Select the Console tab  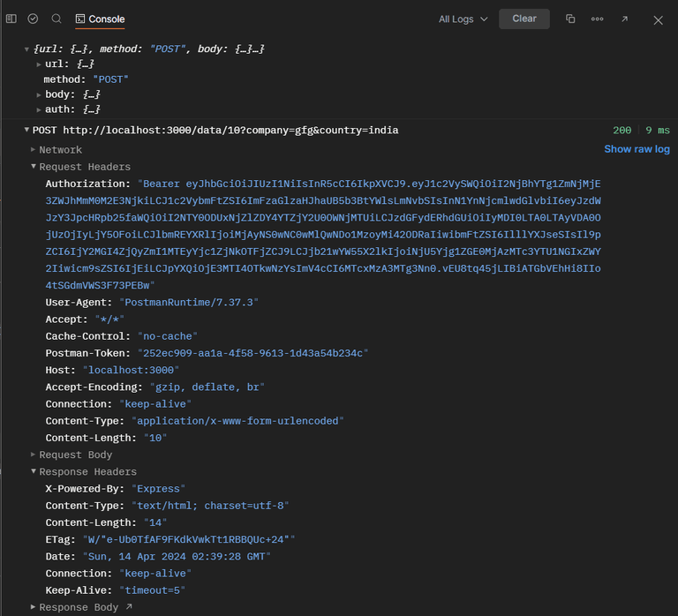click(100, 19)
